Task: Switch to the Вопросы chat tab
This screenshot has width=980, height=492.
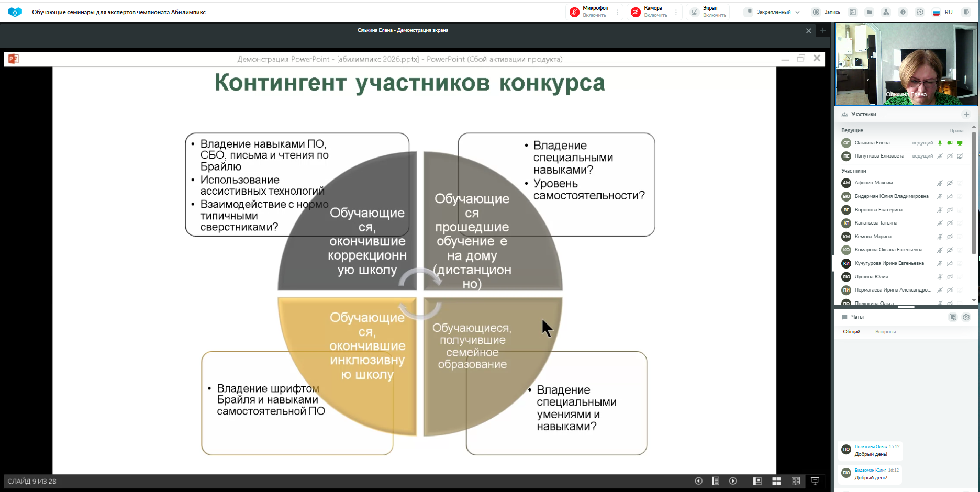Action: [x=885, y=332]
